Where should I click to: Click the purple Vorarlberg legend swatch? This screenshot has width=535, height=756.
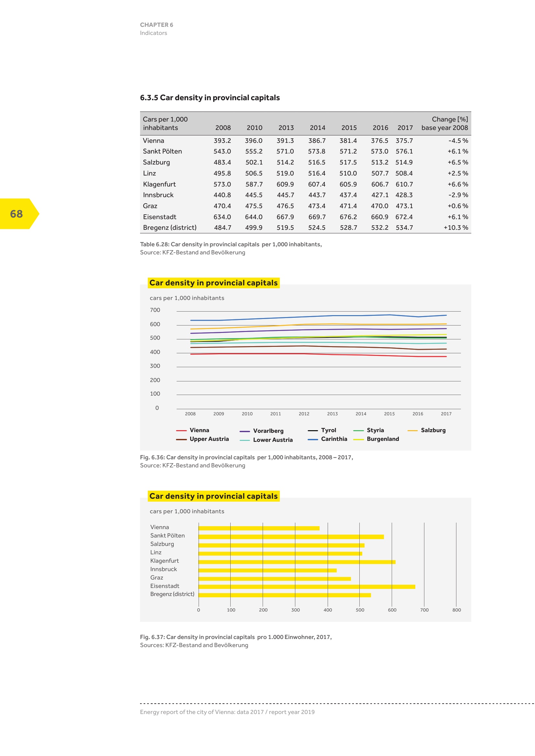point(245,431)
